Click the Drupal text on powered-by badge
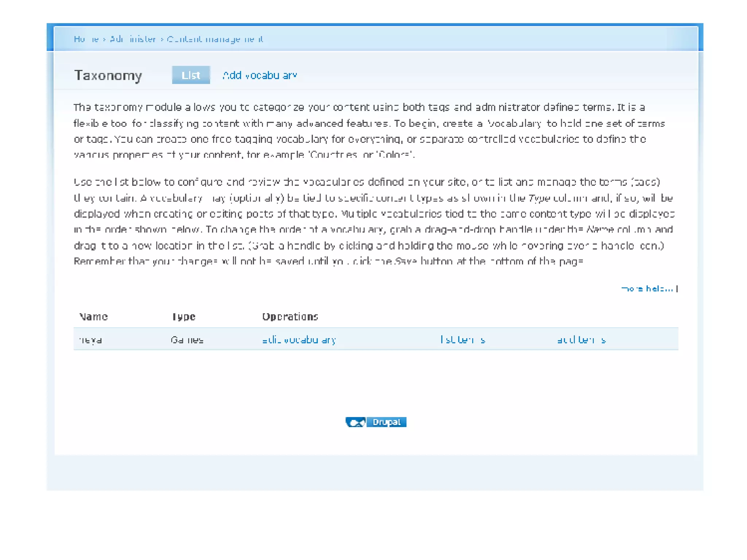747x560 pixels. point(386,422)
